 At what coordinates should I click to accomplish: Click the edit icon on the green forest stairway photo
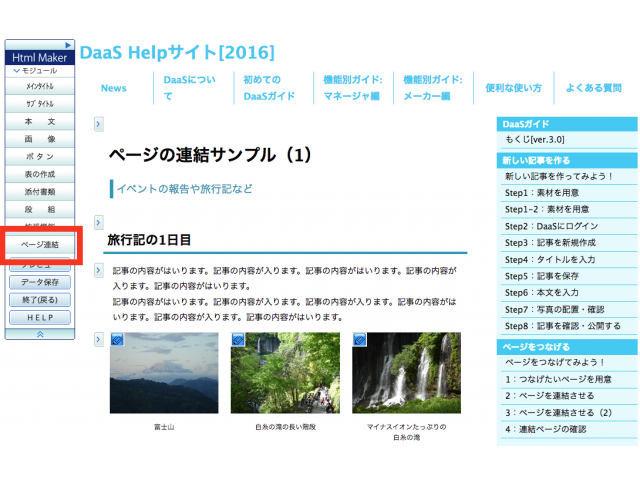(238, 340)
